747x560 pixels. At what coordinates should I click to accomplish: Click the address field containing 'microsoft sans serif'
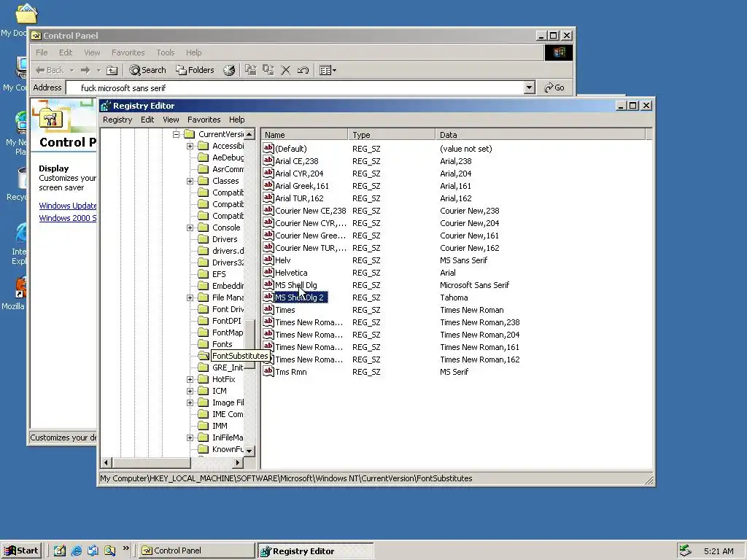(x=295, y=87)
